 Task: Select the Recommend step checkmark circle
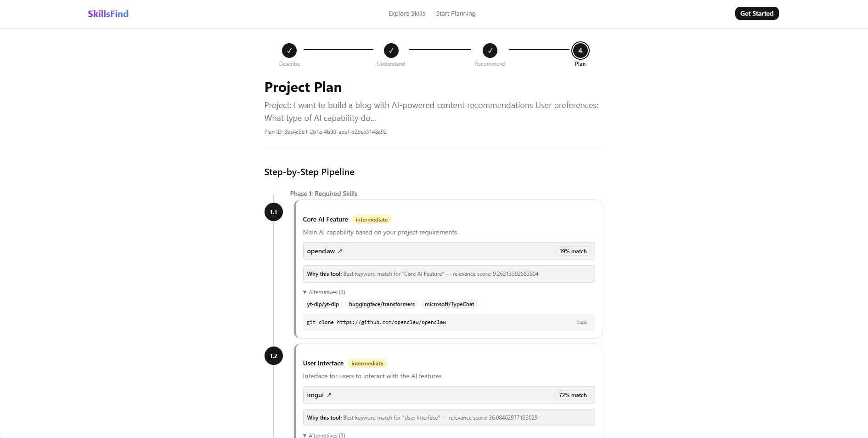(x=490, y=51)
